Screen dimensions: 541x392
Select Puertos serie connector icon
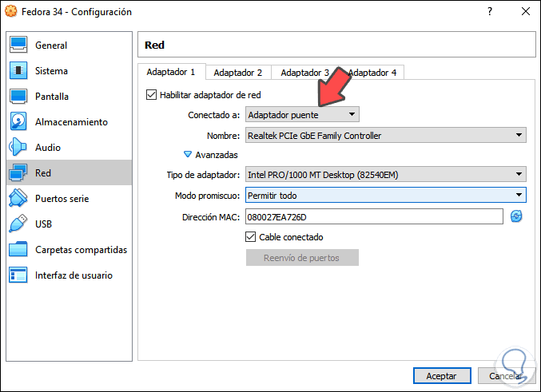[x=19, y=199]
